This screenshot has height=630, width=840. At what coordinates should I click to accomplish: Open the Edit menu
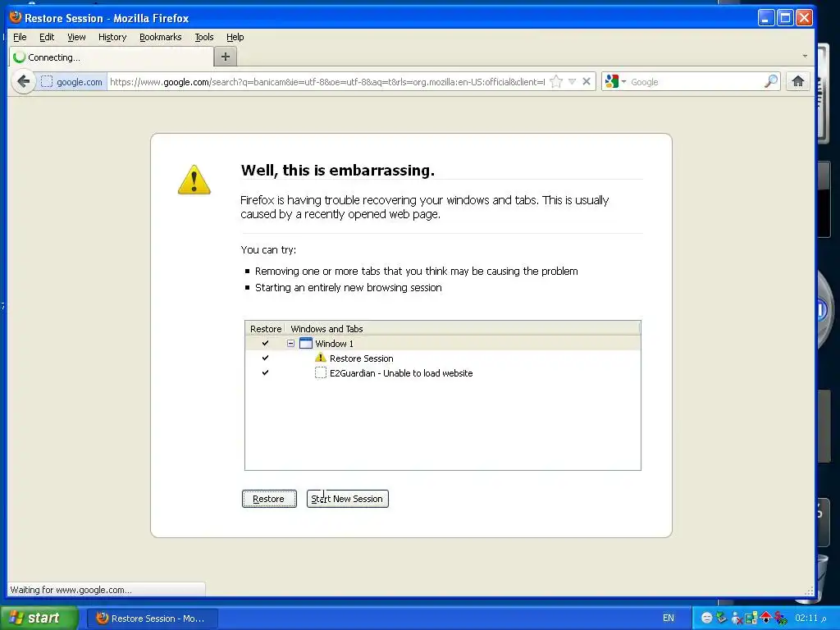(47, 37)
